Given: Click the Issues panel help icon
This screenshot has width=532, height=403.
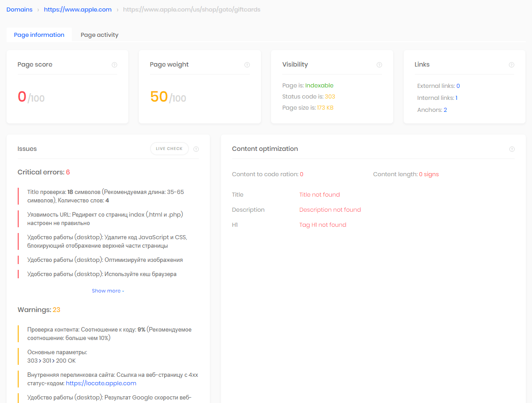Looking at the screenshot, I should (196, 149).
